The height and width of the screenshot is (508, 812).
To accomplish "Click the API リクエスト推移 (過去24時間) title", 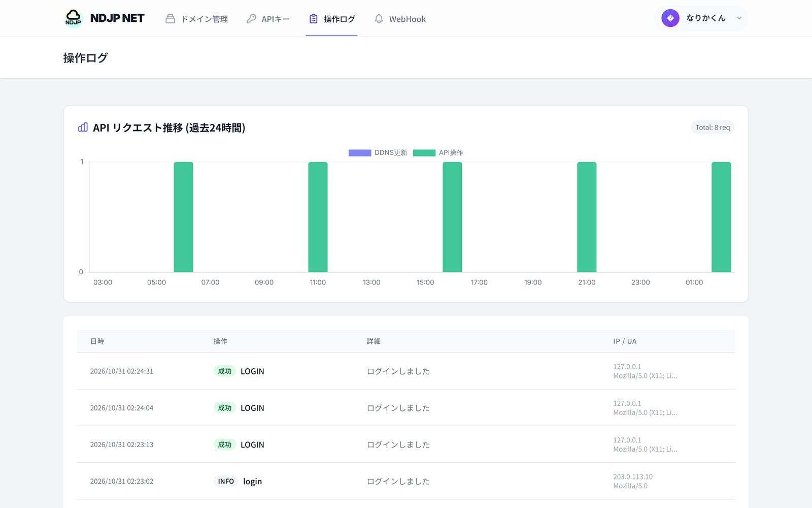I will [x=169, y=128].
